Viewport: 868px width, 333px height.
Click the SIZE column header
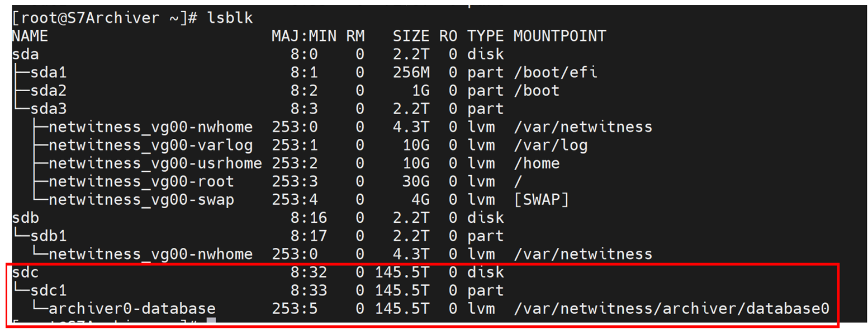point(411,36)
